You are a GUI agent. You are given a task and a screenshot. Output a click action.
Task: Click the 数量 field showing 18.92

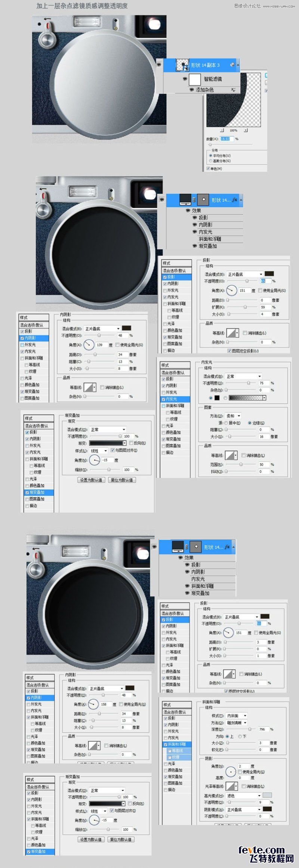tap(227, 139)
